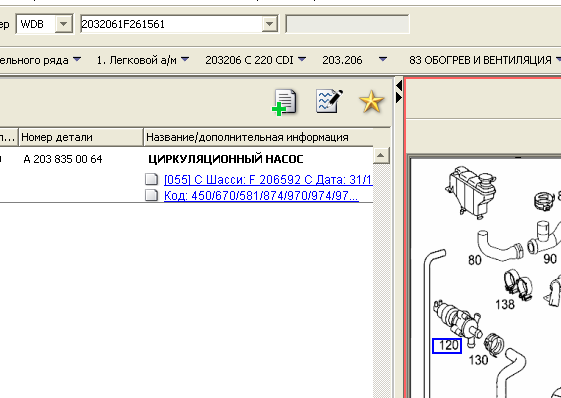Image resolution: width=561 pixels, height=398 pixels.
Task: Click the footnote page icon beside [055] link
Action: [x=151, y=179]
